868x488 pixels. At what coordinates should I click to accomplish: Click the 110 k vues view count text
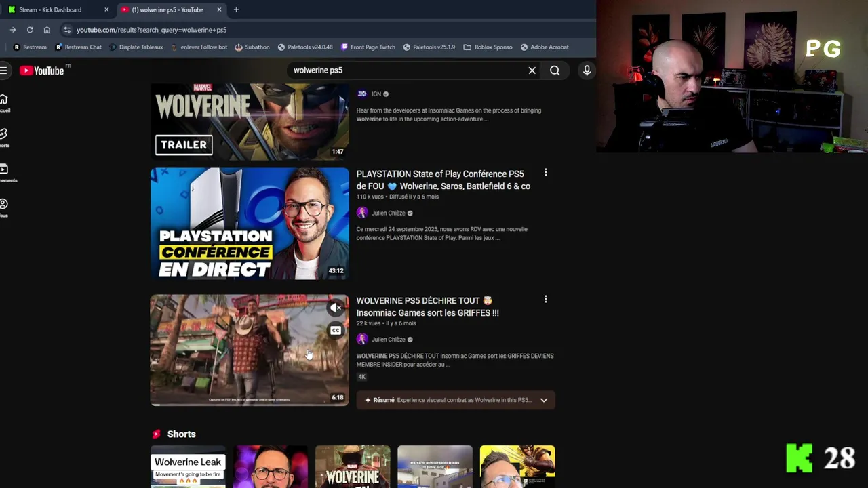click(370, 197)
